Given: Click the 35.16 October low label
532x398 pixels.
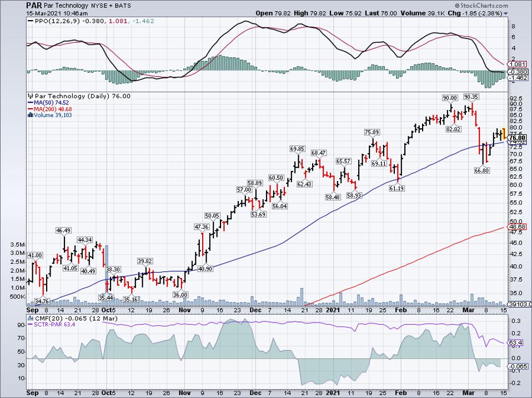Looking at the screenshot, I should (x=131, y=299).
